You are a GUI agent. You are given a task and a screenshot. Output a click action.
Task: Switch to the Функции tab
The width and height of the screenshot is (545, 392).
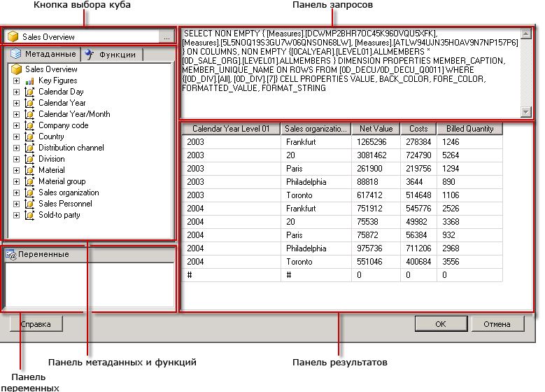(x=111, y=55)
